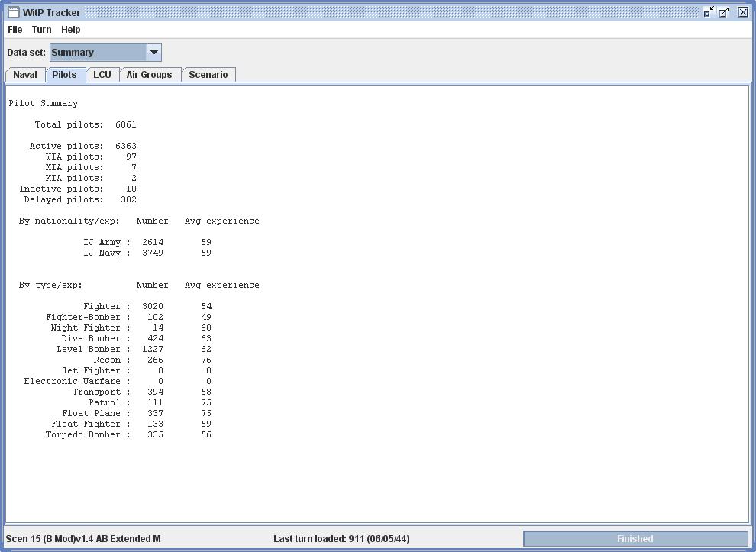This screenshot has height=552, width=756.
Task: Click the Torpedo Bomber row in summary
Action: pyautogui.click(x=128, y=434)
